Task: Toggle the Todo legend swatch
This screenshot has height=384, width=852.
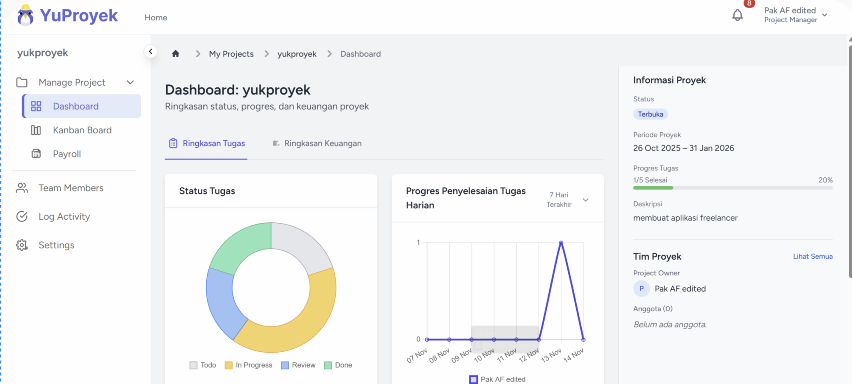Action: coord(193,365)
